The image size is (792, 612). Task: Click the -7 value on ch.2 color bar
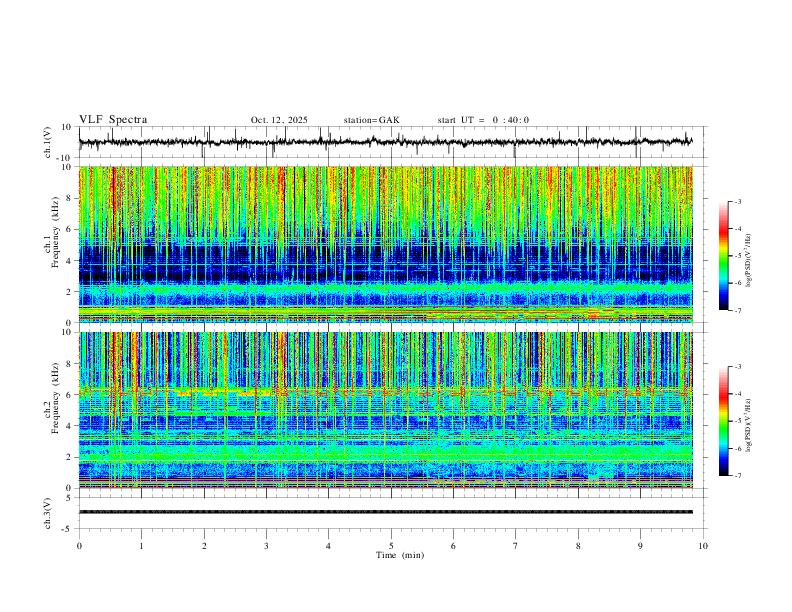click(x=737, y=476)
